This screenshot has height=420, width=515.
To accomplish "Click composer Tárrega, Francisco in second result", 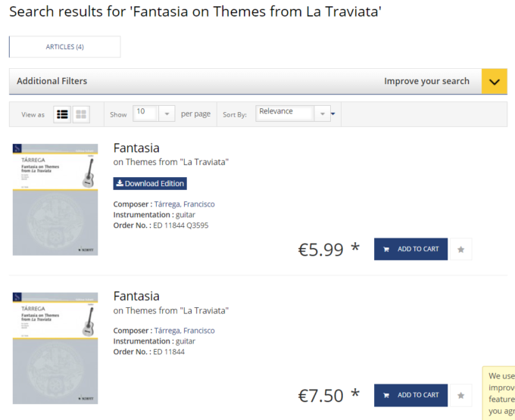I will point(184,331).
